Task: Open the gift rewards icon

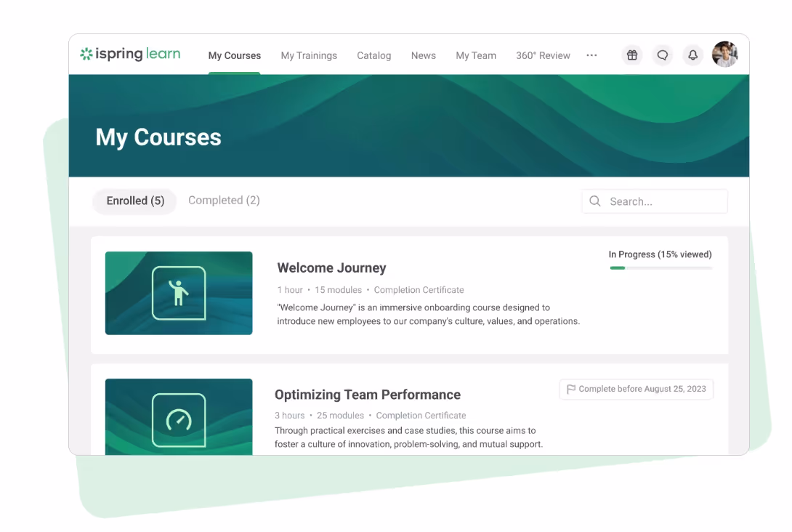Action: [x=632, y=55]
